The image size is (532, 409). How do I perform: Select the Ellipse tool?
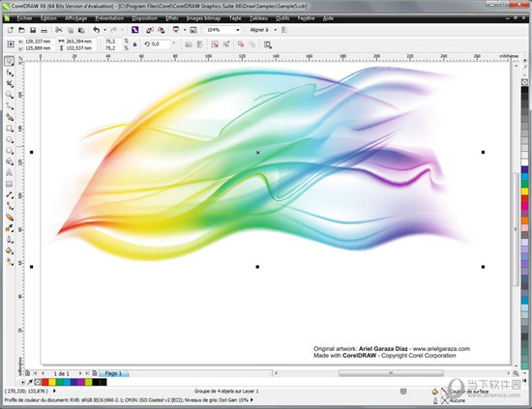point(9,139)
